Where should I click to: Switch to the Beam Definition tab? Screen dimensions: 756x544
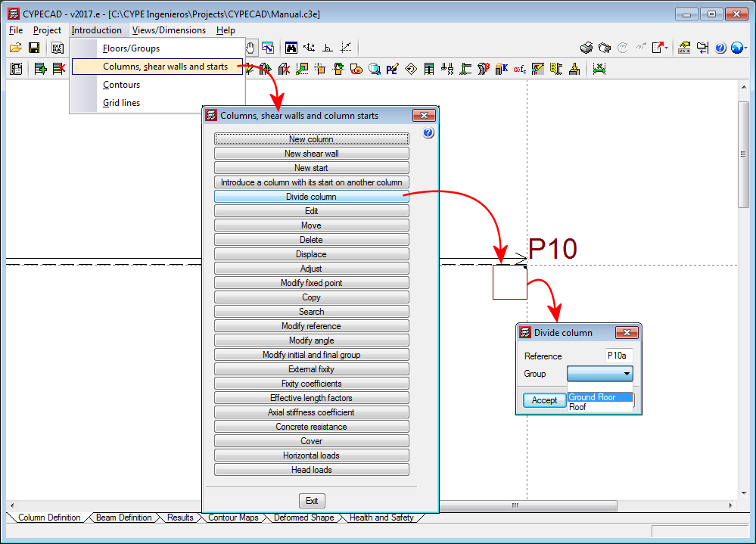click(123, 518)
